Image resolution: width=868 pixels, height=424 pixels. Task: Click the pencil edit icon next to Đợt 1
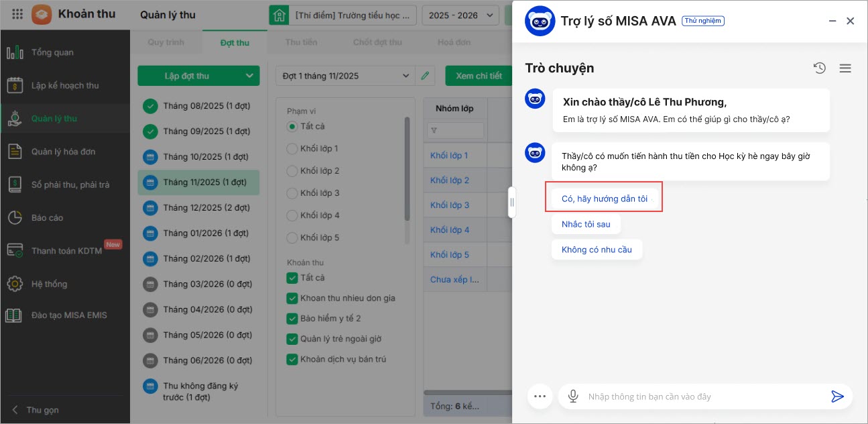(x=424, y=76)
